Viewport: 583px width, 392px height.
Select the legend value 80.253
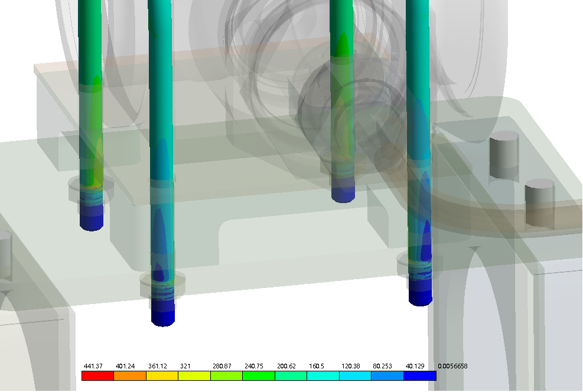383,366
